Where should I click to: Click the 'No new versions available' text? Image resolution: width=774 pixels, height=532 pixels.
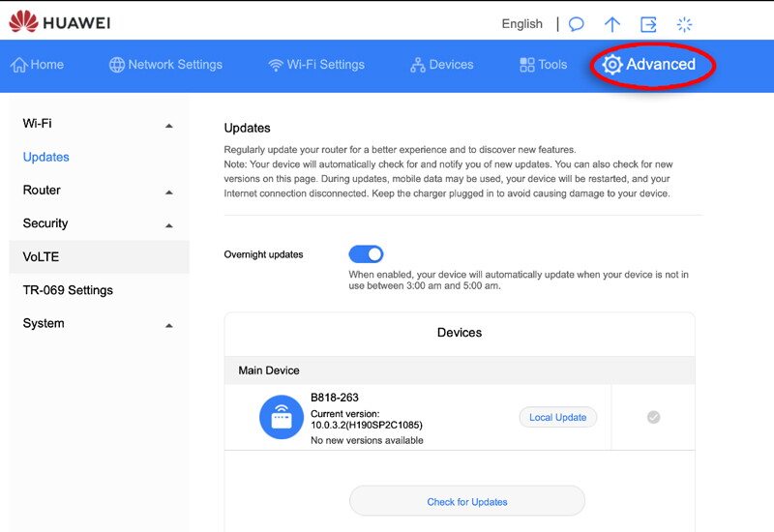367,440
